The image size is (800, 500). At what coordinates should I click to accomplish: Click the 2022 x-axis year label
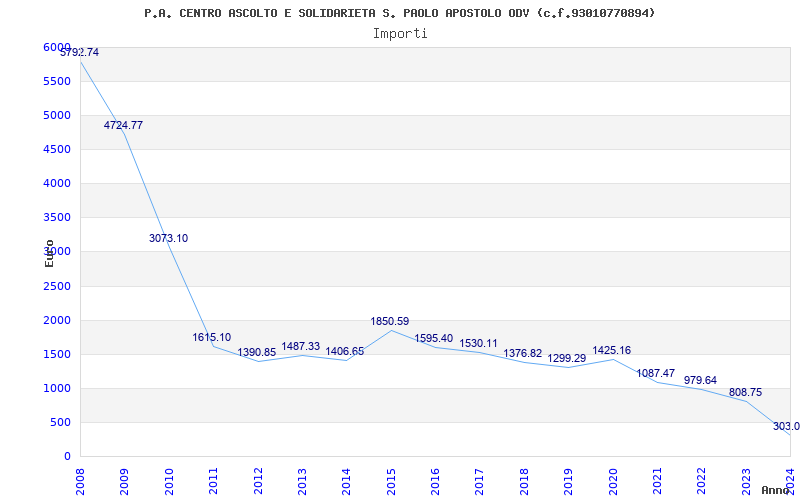click(702, 482)
